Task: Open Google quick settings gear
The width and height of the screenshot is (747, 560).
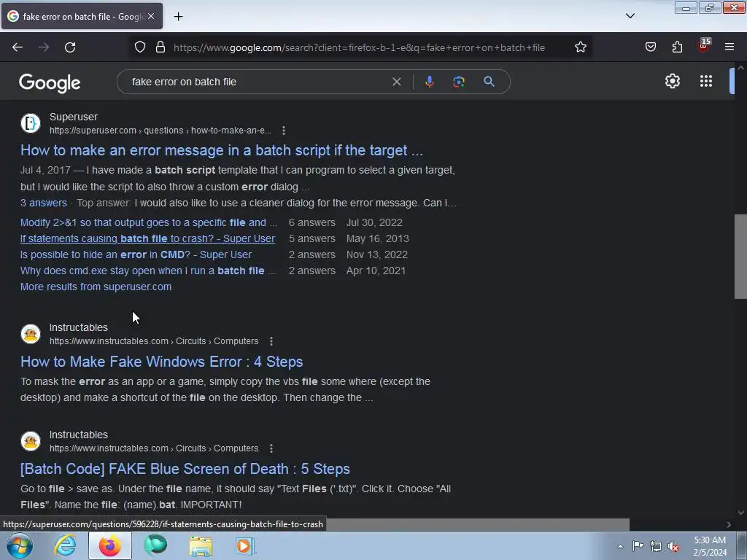Action: click(672, 82)
